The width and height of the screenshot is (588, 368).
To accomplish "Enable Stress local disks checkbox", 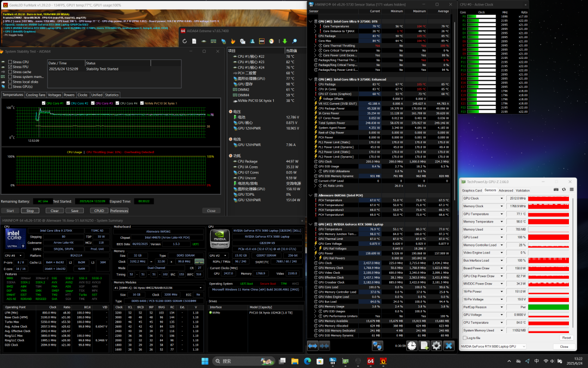I will click(10, 81).
